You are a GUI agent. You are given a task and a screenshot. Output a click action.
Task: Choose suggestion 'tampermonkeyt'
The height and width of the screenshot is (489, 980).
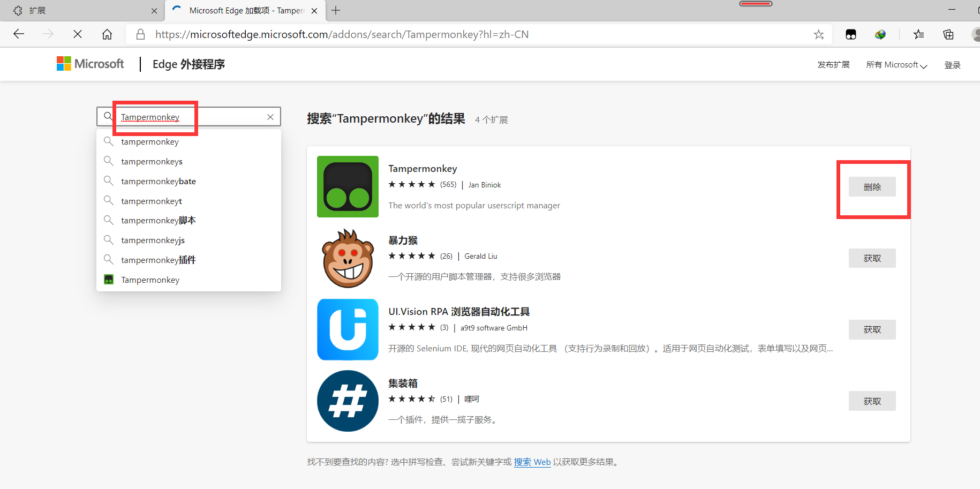click(x=189, y=201)
